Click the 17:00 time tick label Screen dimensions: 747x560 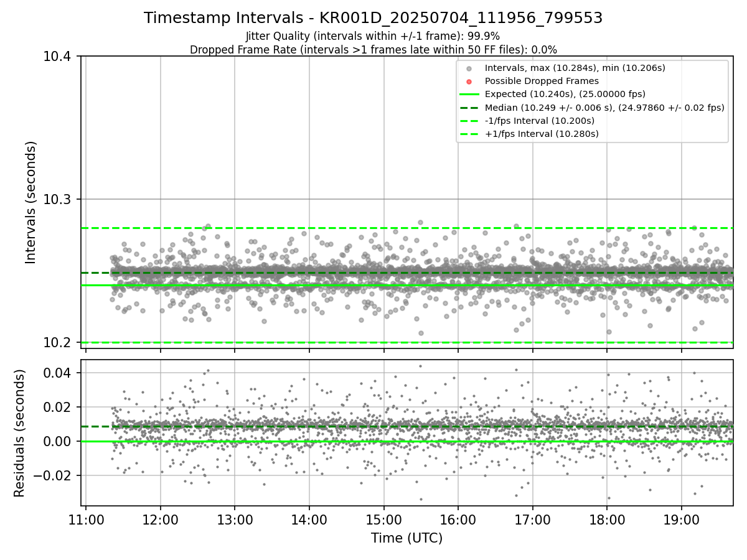point(532,519)
